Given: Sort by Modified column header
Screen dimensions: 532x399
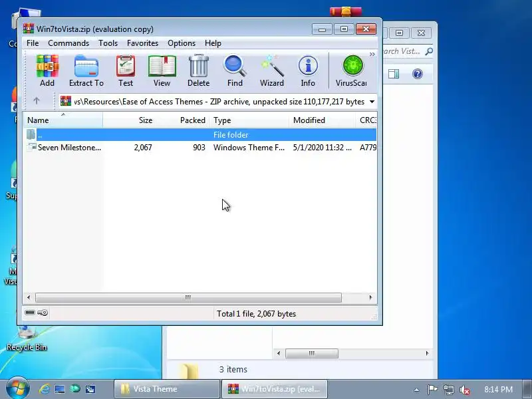Looking at the screenshot, I should (323, 120).
